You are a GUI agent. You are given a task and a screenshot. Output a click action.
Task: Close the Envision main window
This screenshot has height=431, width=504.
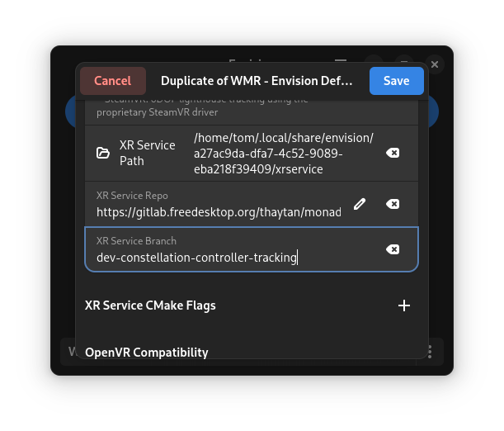[x=435, y=64]
